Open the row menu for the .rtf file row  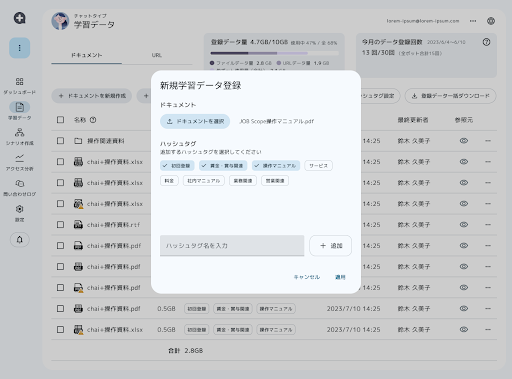[x=488, y=225]
